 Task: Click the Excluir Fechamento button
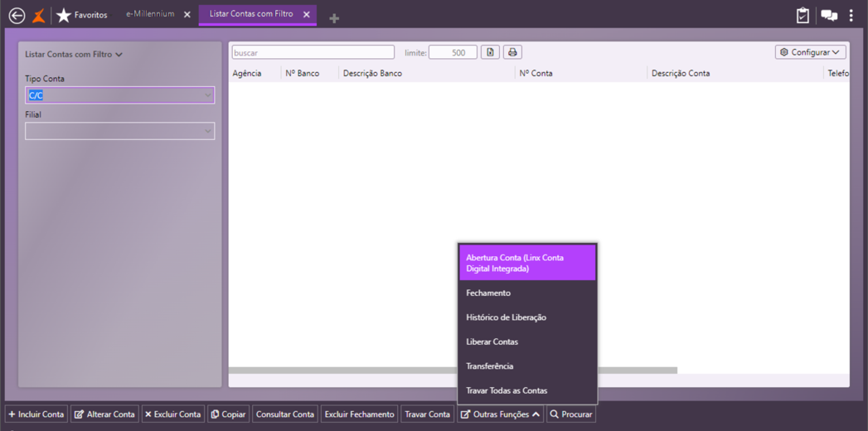click(359, 414)
